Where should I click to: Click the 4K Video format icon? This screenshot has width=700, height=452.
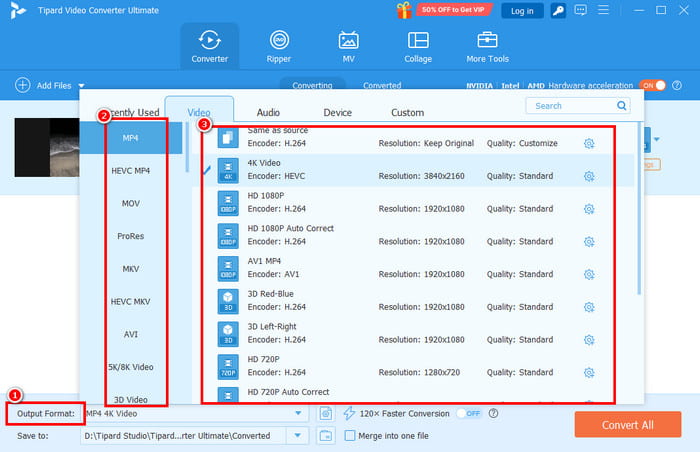228,170
